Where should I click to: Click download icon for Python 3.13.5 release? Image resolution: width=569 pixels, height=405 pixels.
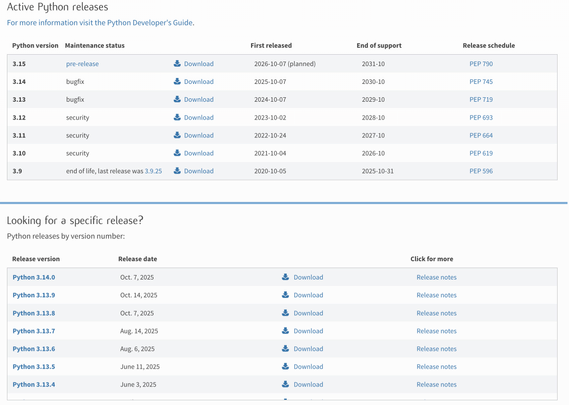click(286, 366)
